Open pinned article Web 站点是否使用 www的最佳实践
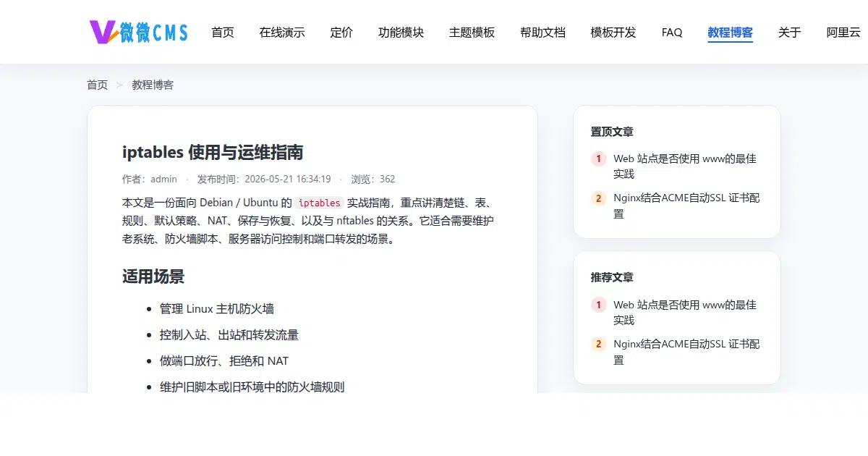This screenshot has height=456, width=868. (x=685, y=166)
